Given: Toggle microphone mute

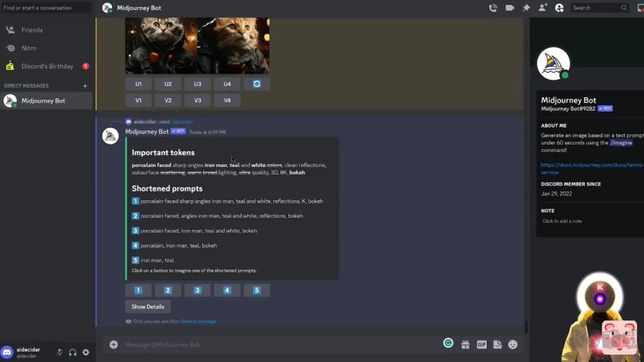Looking at the screenshot, I should [59, 353].
